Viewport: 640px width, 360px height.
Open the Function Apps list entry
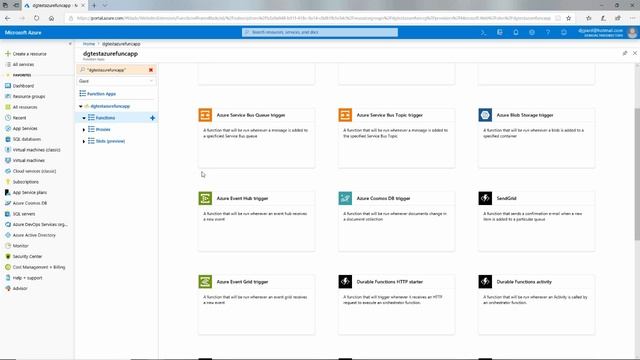tap(101, 94)
